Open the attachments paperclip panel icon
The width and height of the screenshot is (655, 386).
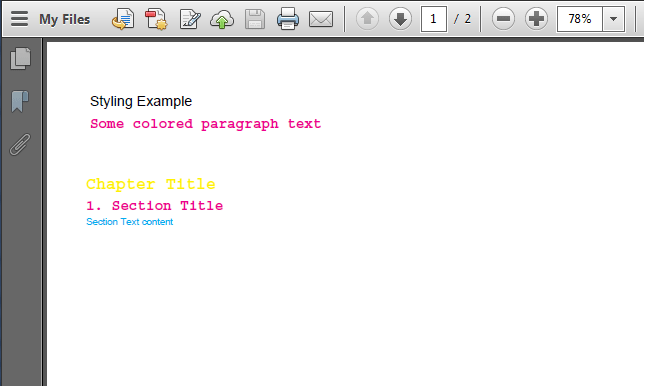click(x=20, y=145)
